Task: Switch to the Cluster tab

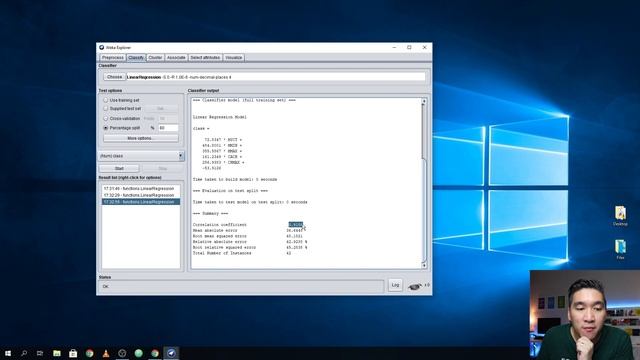Action: point(155,58)
